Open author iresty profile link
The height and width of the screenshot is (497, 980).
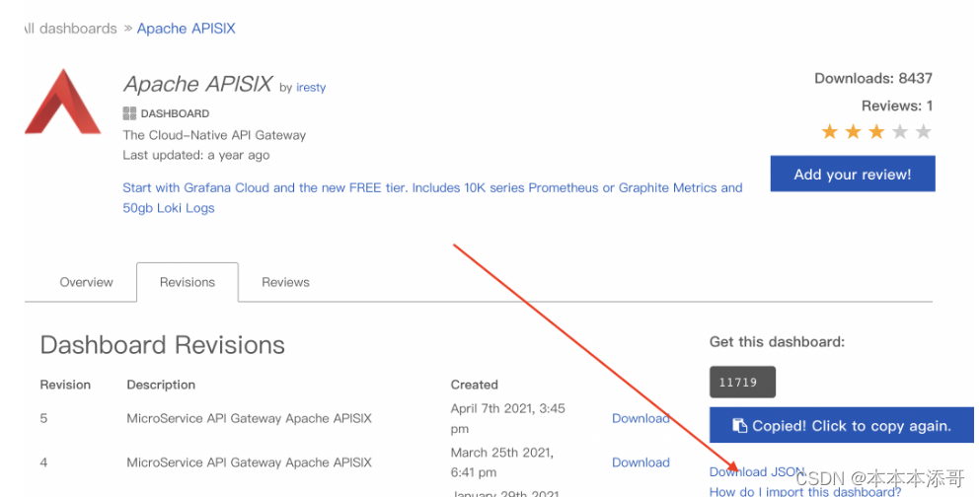pos(311,88)
